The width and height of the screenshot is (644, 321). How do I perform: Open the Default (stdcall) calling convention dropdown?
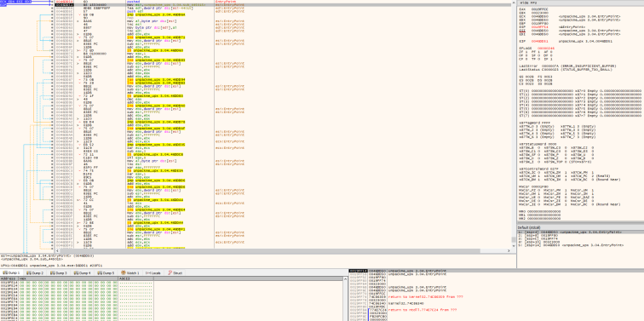[x=580, y=227]
